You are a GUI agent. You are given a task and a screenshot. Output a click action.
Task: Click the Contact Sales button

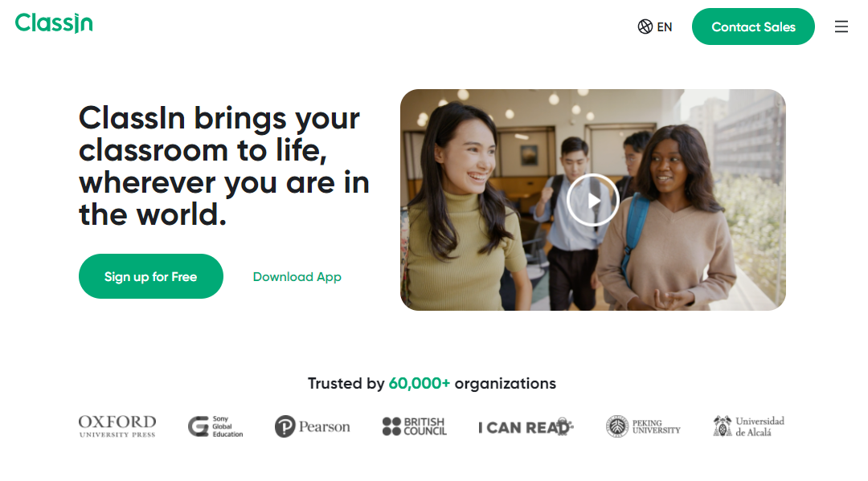pyautogui.click(x=753, y=26)
